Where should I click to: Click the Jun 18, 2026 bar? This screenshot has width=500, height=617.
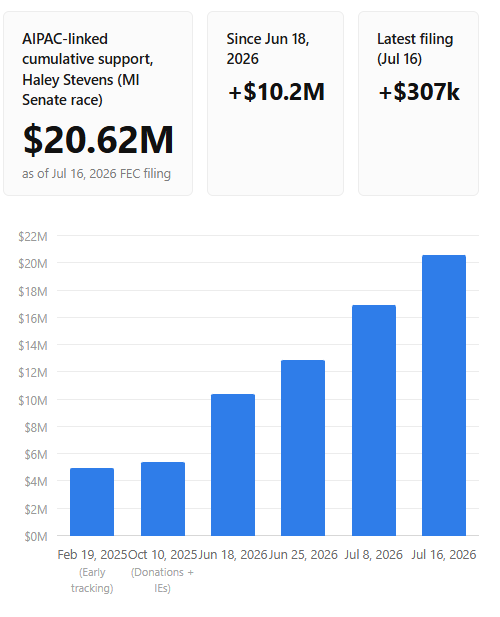tap(233, 465)
